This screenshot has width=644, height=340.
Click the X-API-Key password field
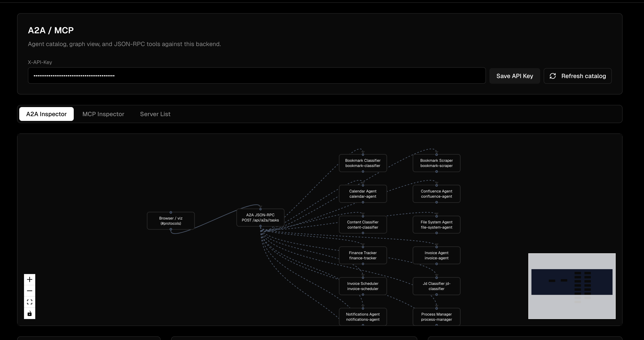[x=256, y=75]
